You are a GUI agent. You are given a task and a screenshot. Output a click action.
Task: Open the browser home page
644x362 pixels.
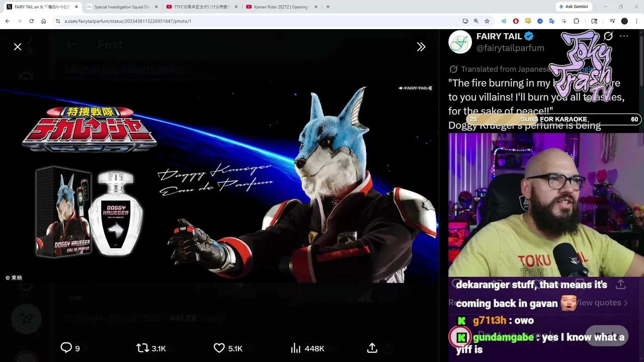pyautogui.click(x=43, y=21)
